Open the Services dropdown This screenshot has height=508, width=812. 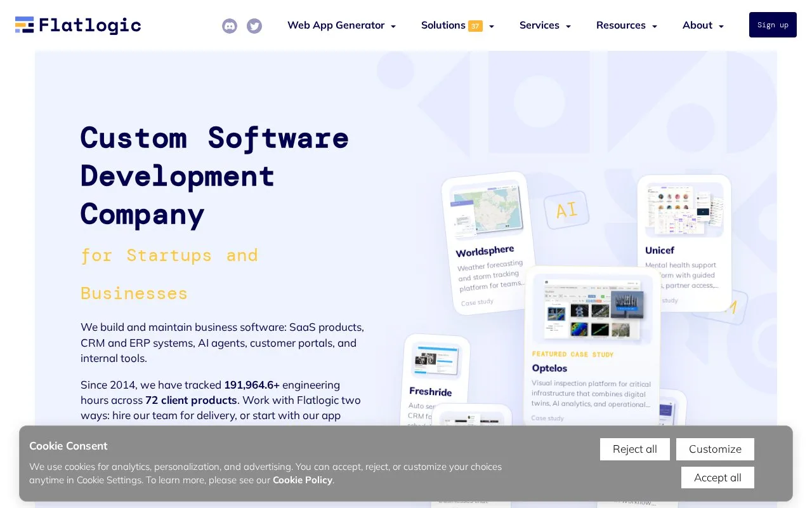coord(545,25)
